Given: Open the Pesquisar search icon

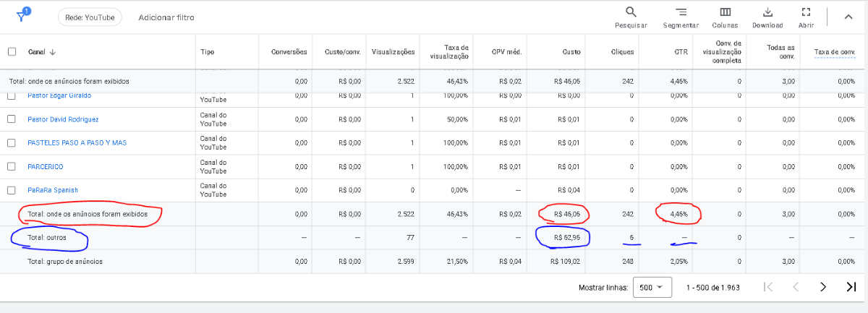Looking at the screenshot, I should click(631, 12).
